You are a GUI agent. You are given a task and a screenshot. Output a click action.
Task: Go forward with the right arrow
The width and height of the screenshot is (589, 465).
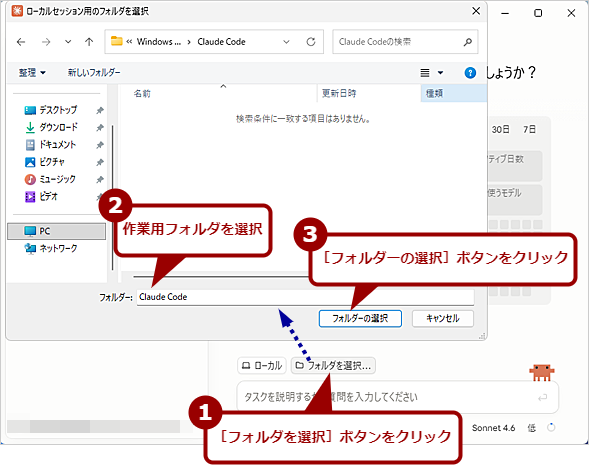tap(46, 42)
